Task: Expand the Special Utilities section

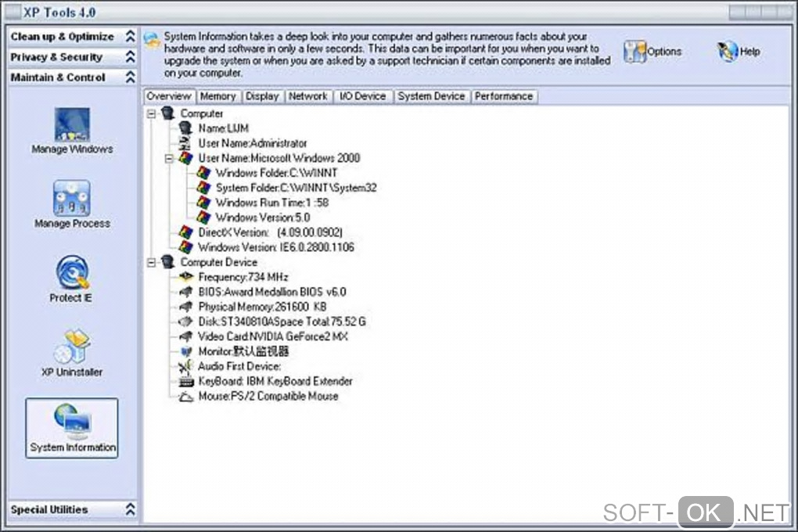Action: point(131,509)
